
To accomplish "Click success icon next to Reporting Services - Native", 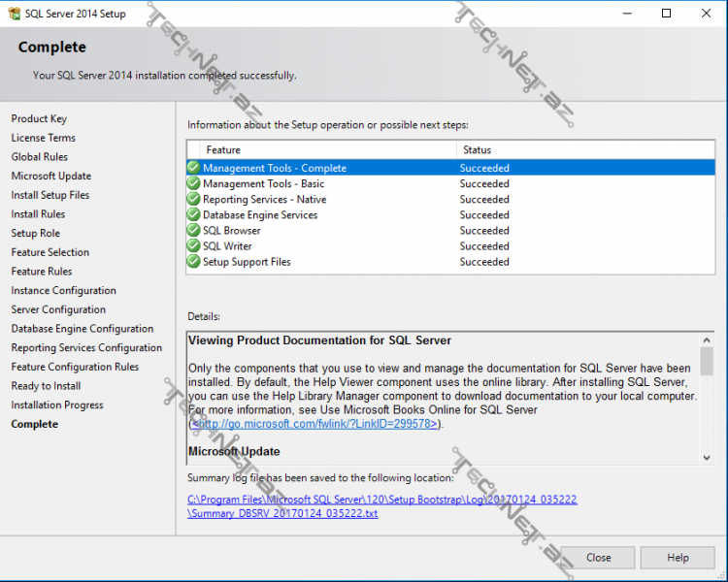I will [x=194, y=199].
